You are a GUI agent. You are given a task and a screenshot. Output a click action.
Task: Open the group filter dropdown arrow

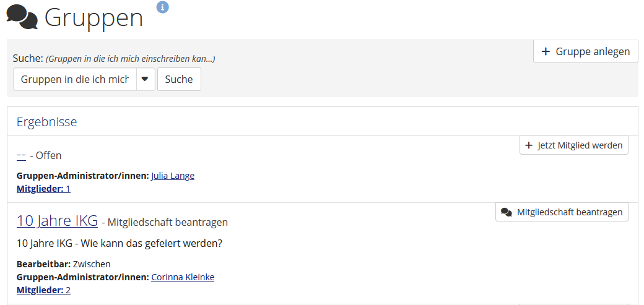(x=145, y=79)
